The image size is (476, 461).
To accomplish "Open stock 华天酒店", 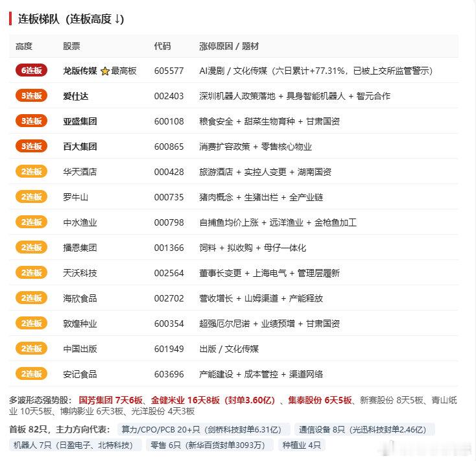I will [x=80, y=172].
